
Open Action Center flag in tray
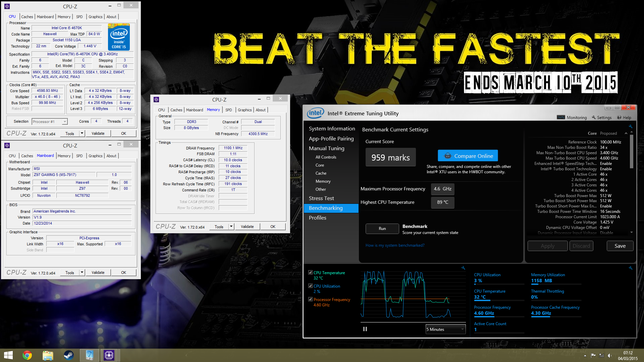593,356
